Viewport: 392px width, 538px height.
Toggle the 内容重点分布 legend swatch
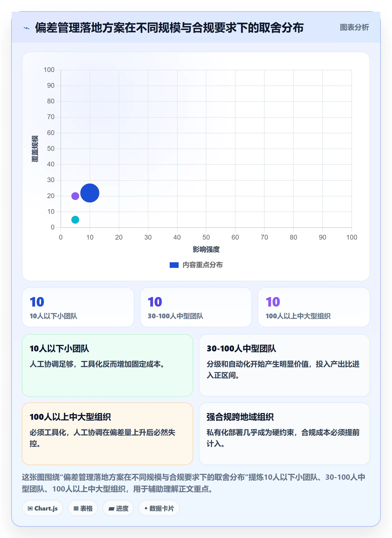(x=174, y=265)
